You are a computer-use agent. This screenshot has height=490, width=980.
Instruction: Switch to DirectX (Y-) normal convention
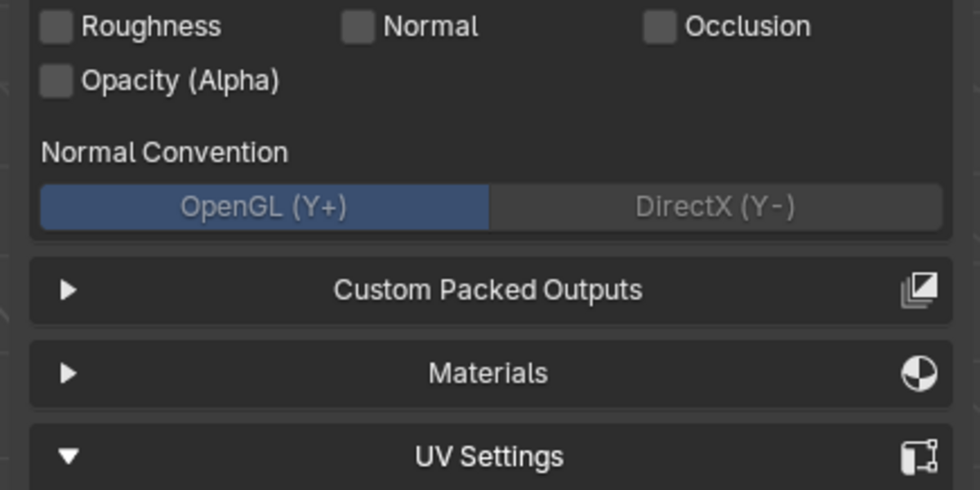[x=715, y=207]
